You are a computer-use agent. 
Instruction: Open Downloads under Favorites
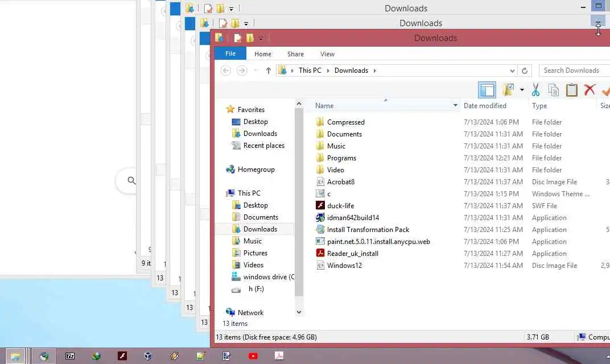[260, 134]
